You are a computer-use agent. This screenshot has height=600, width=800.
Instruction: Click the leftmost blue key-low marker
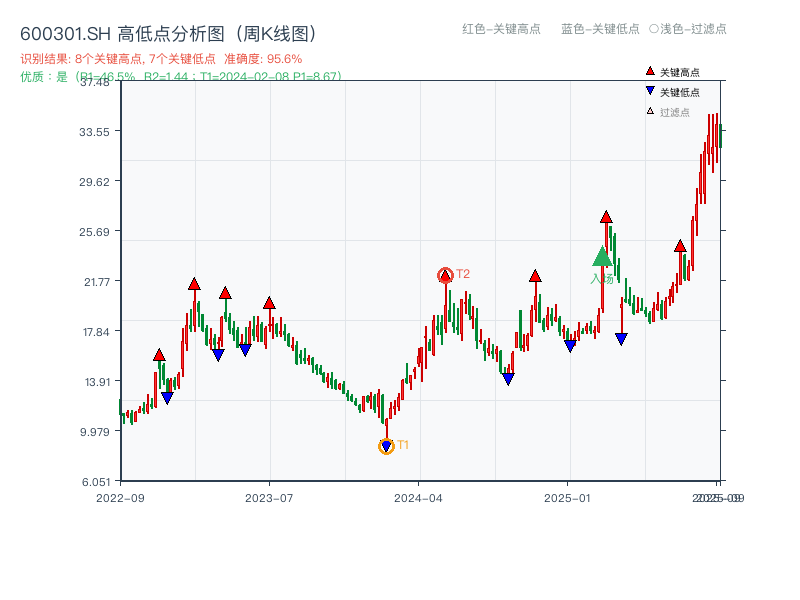point(167,397)
